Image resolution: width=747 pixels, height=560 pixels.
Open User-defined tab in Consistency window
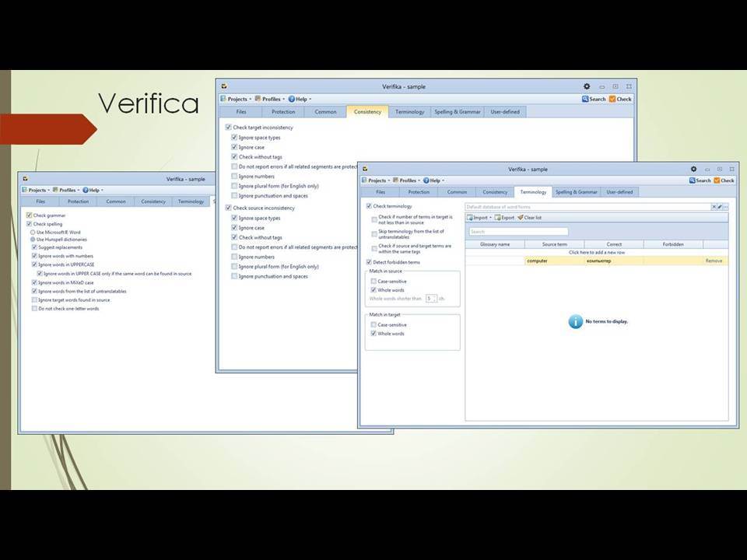coord(505,112)
